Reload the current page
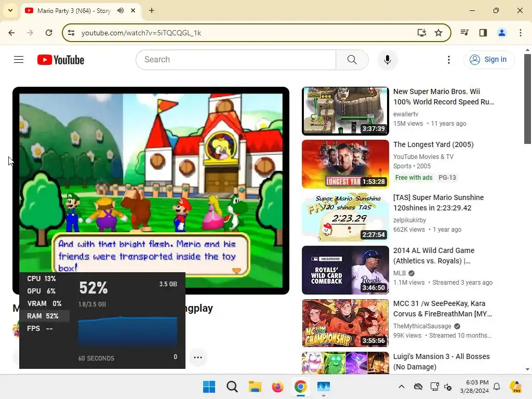The width and height of the screenshot is (532, 399). 49,33
